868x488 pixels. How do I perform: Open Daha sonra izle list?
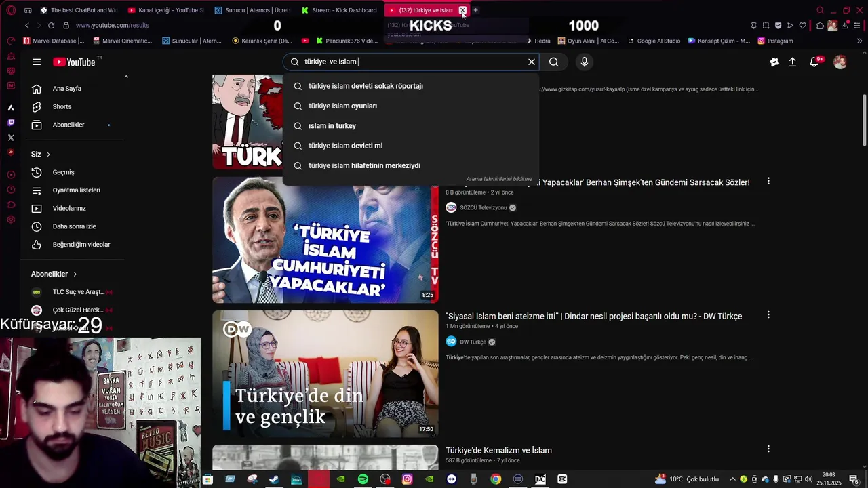[76, 226]
